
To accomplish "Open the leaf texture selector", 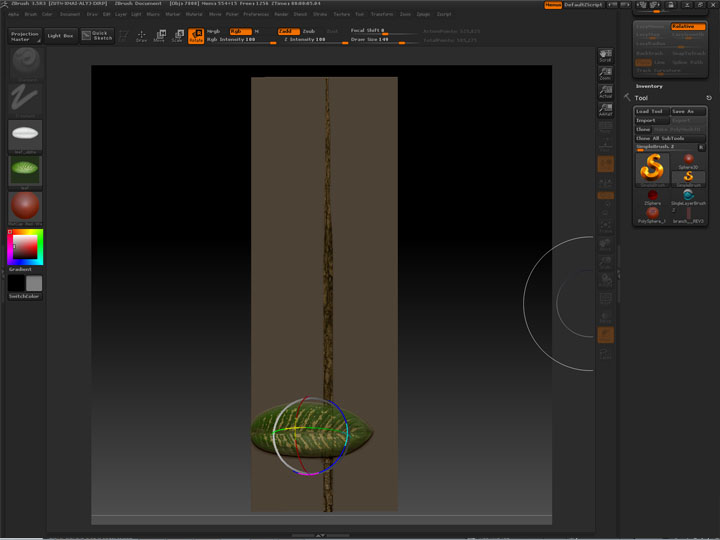I will [26, 169].
